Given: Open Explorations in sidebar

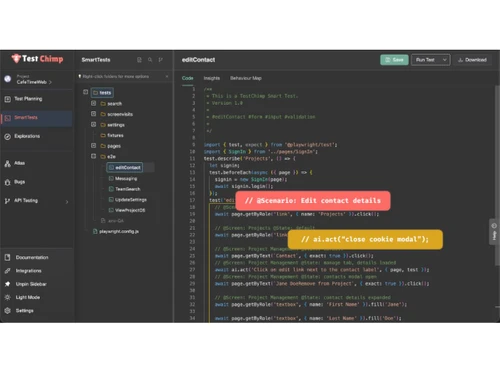Looking at the screenshot, I should coord(27,136).
